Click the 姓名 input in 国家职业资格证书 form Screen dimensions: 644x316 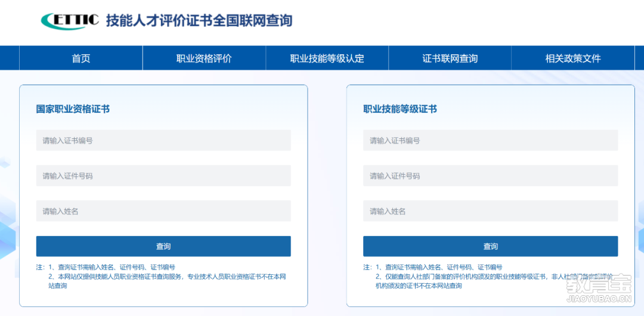163,211
